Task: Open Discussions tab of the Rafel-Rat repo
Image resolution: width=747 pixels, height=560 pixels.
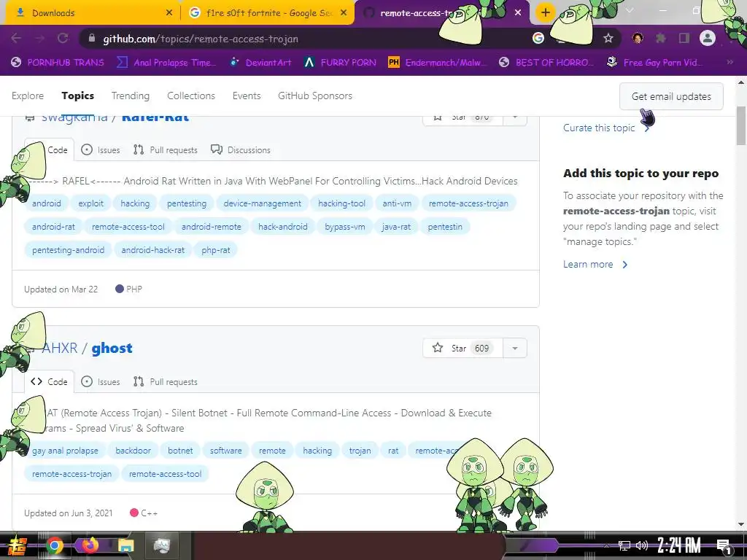Action: pos(241,150)
